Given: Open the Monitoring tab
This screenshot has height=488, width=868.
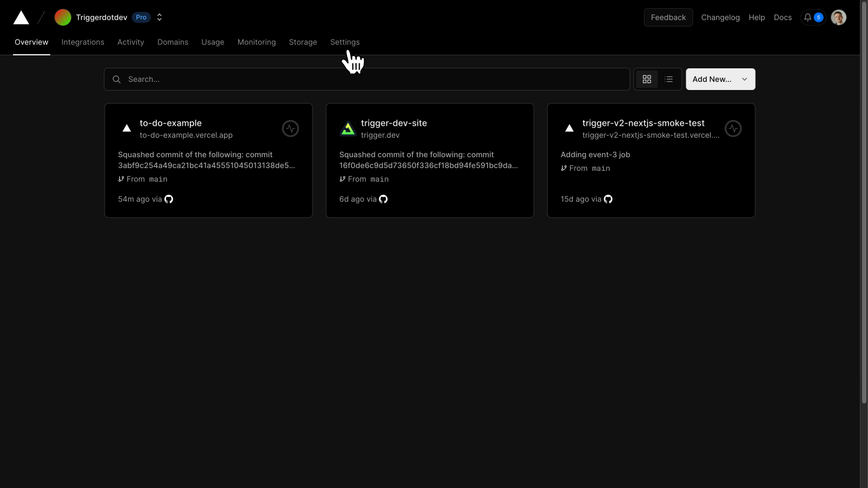Looking at the screenshot, I should 257,42.
